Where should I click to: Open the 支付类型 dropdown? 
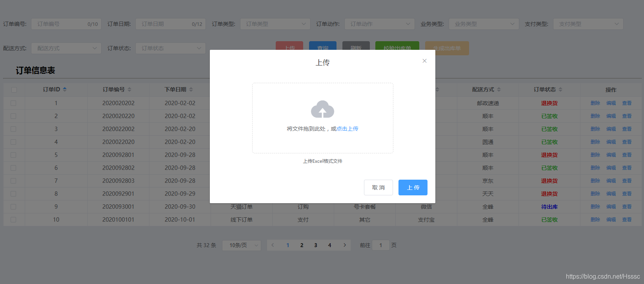(588, 24)
